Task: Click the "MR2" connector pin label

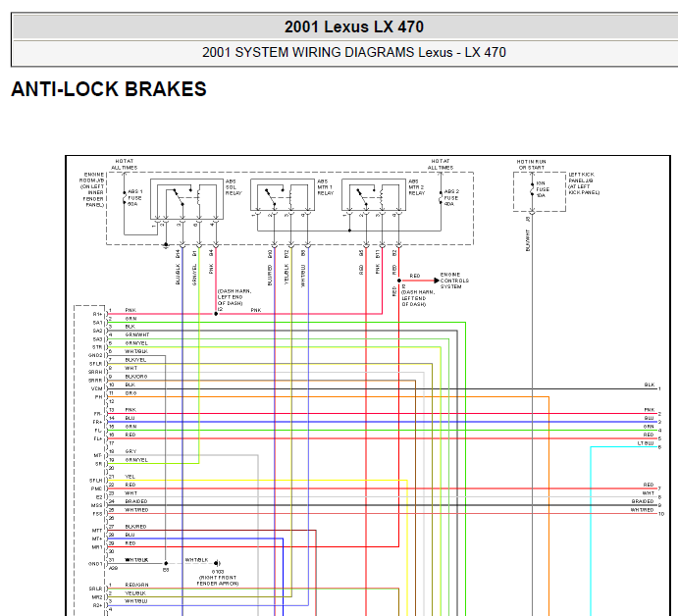Action: (97, 597)
